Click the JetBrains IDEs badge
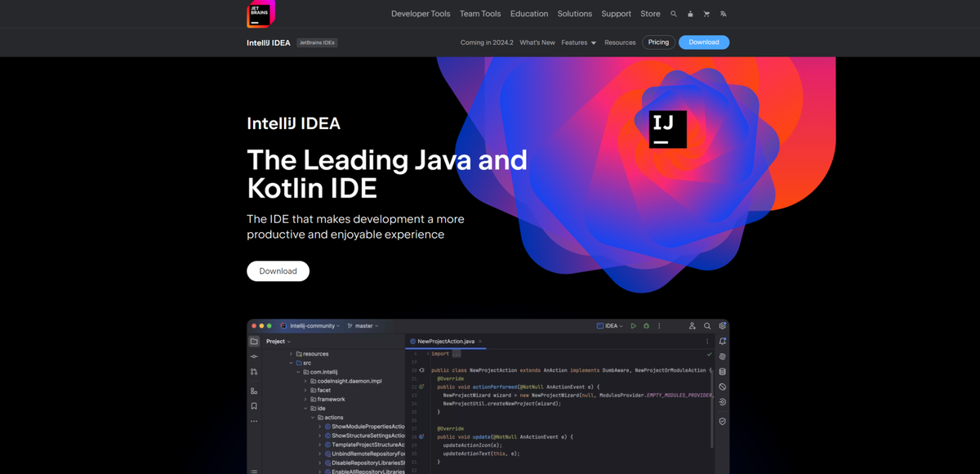Image resolution: width=980 pixels, height=474 pixels. [317, 42]
